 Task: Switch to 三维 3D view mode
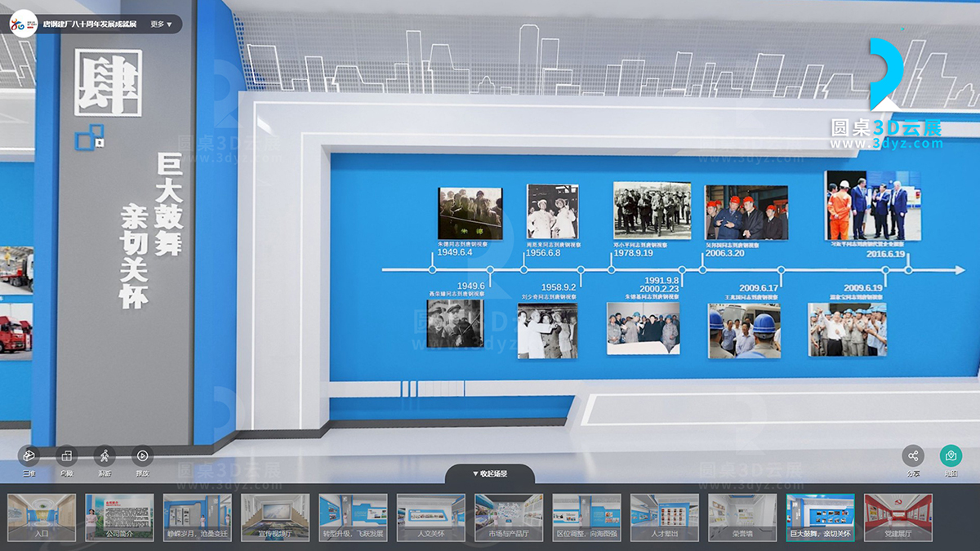pos(27,455)
